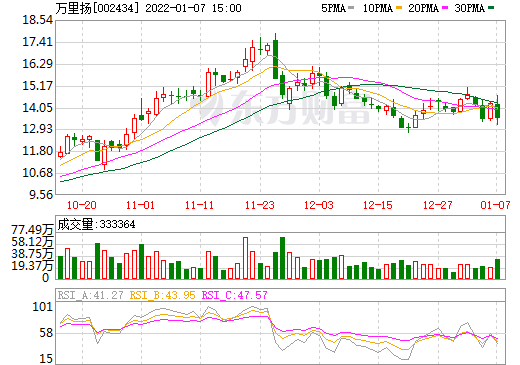Select the 12-27 date axis label
This screenshot has width=520, height=365.
(x=438, y=205)
